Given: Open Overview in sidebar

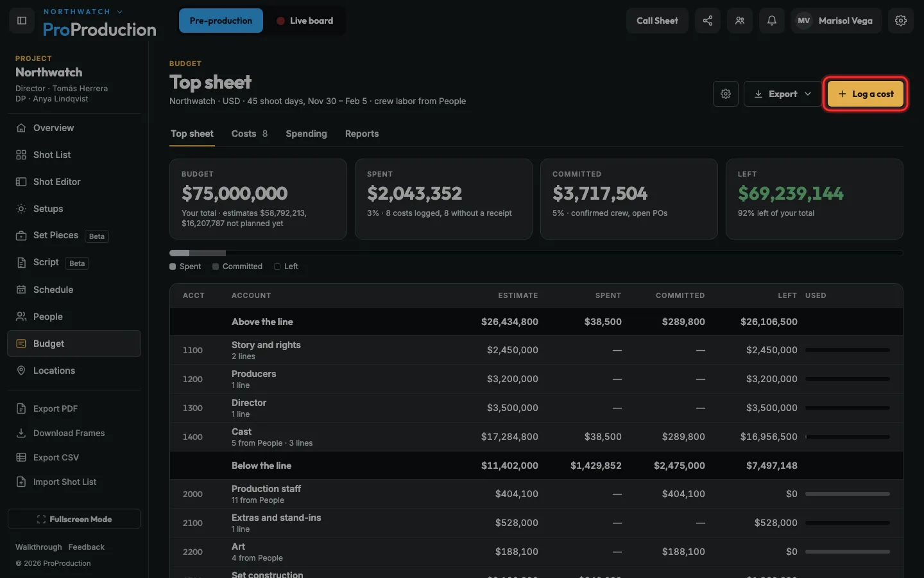Looking at the screenshot, I should click(74, 128).
